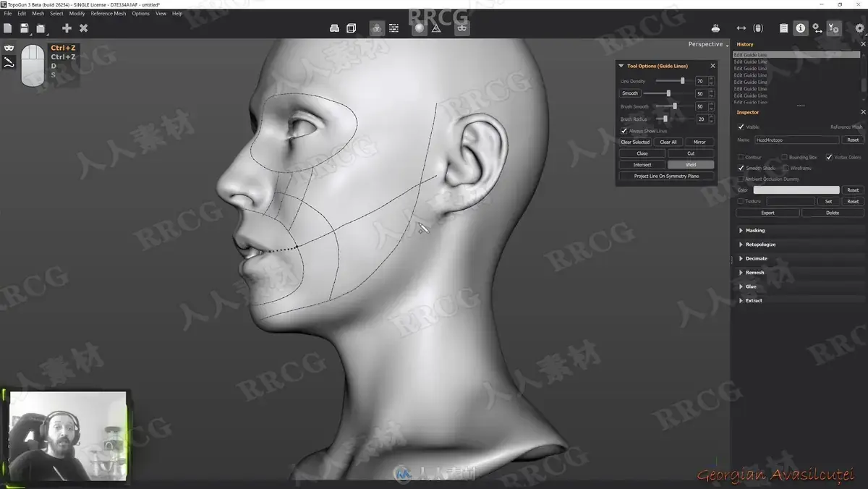Click the double-headed horizontal arrow icon
This screenshot has width=868, height=489.
(741, 28)
